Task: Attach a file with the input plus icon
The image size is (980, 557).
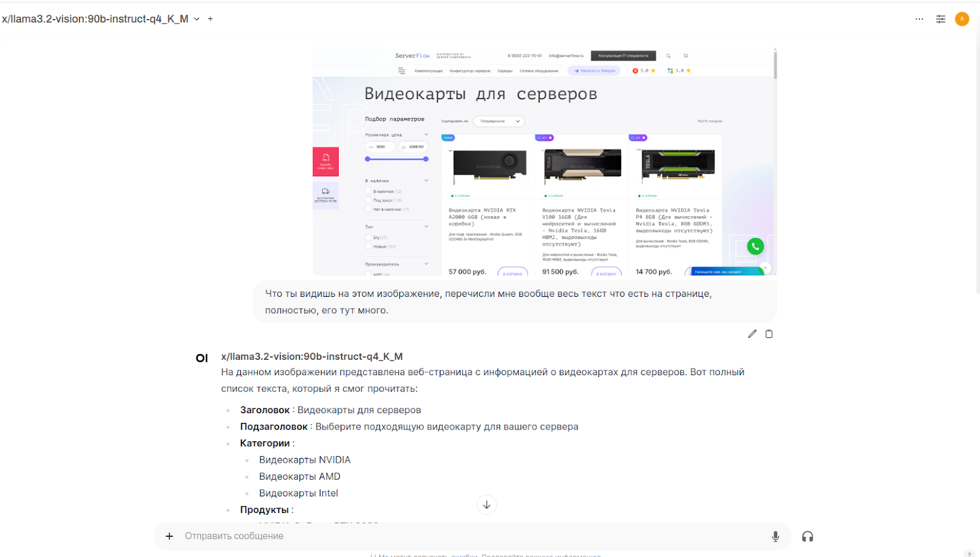Action: (170, 536)
